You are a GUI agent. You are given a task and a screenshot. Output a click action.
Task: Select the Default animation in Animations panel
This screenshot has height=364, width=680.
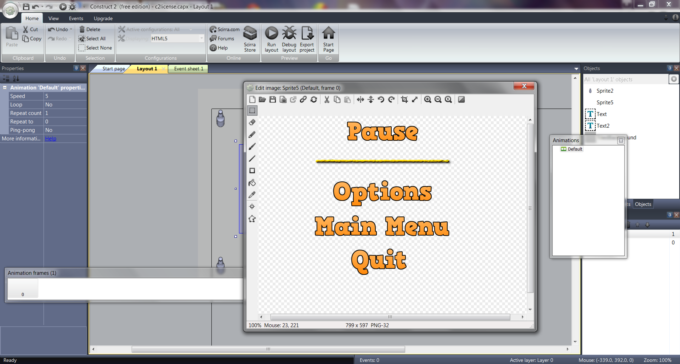pos(572,149)
